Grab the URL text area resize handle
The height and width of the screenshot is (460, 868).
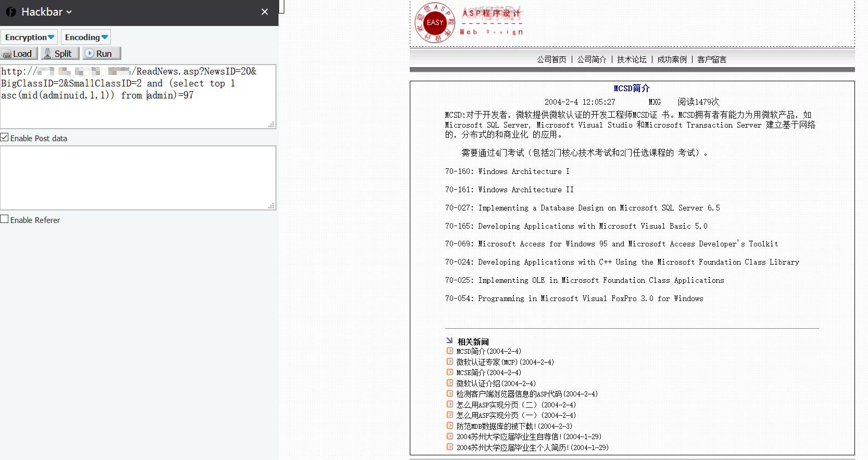coord(271,125)
